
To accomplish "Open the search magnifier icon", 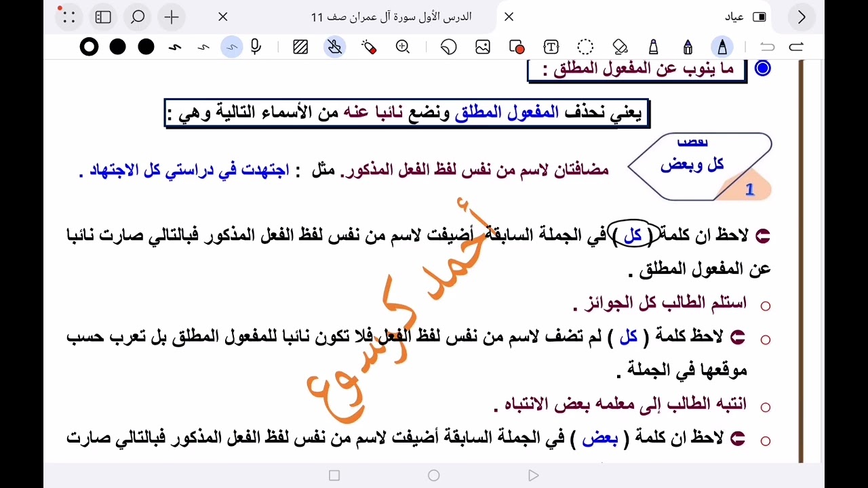I will [138, 18].
